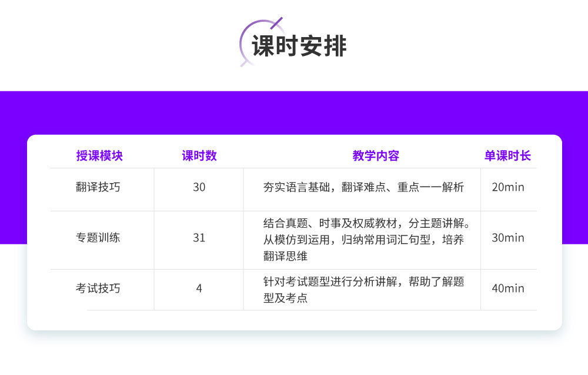This screenshot has width=588, height=375.
Task: Pick the 考试技巧 module cell
Action: click(x=98, y=288)
